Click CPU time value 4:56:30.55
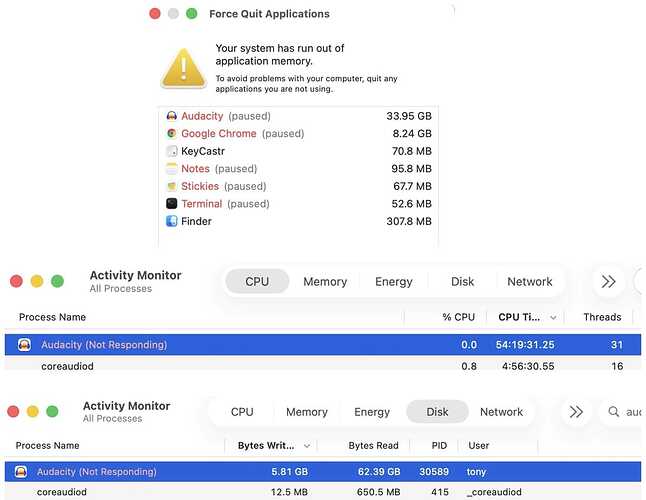Screen dimensions: 646x500 click(x=528, y=366)
